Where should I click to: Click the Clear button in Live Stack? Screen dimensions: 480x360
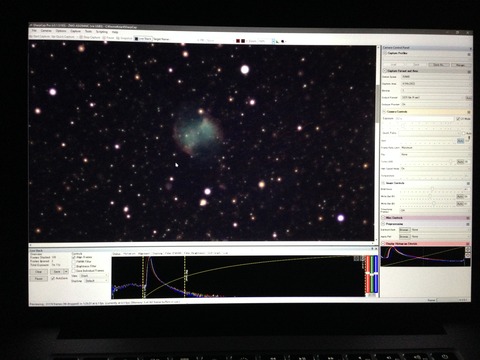point(38,272)
